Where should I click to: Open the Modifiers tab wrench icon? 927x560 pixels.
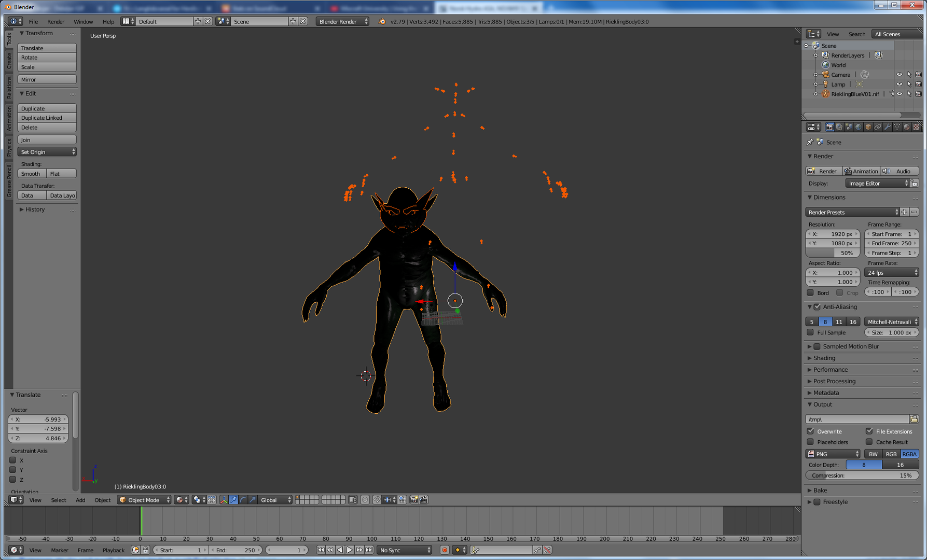tap(888, 127)
